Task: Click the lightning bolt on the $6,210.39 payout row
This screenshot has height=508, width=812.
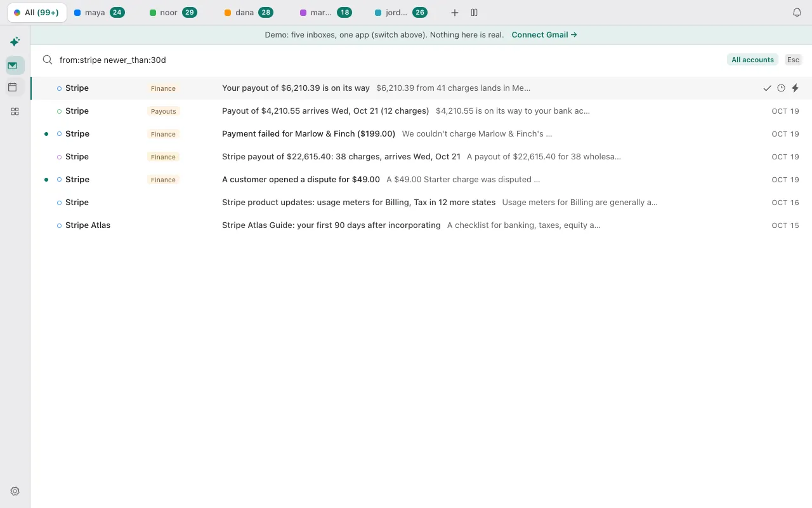Action: click(796, 88)
